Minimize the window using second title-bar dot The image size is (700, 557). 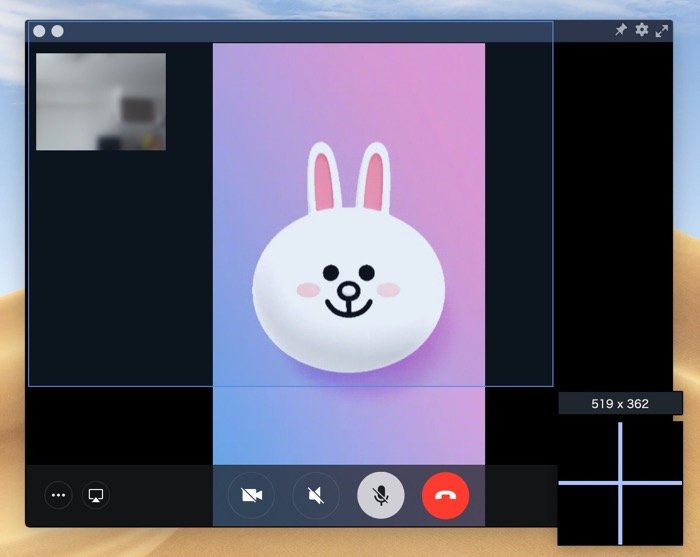coord(58,31)
